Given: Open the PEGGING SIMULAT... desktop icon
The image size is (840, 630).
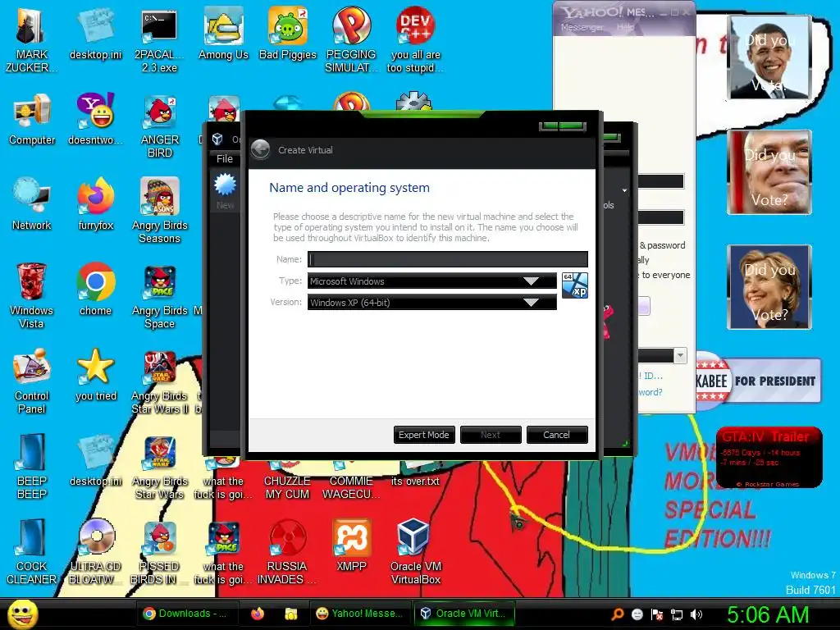Looking at the screenshot, I should (351, 39).
